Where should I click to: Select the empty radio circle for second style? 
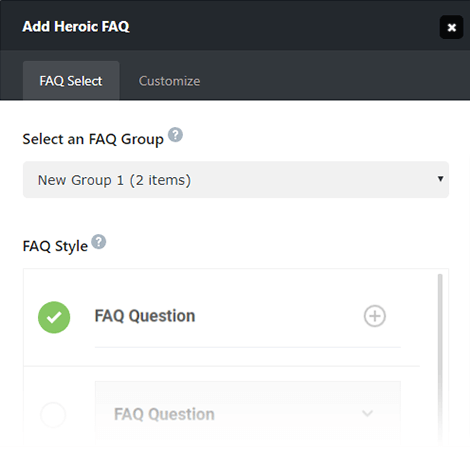(x=53, y=415)
